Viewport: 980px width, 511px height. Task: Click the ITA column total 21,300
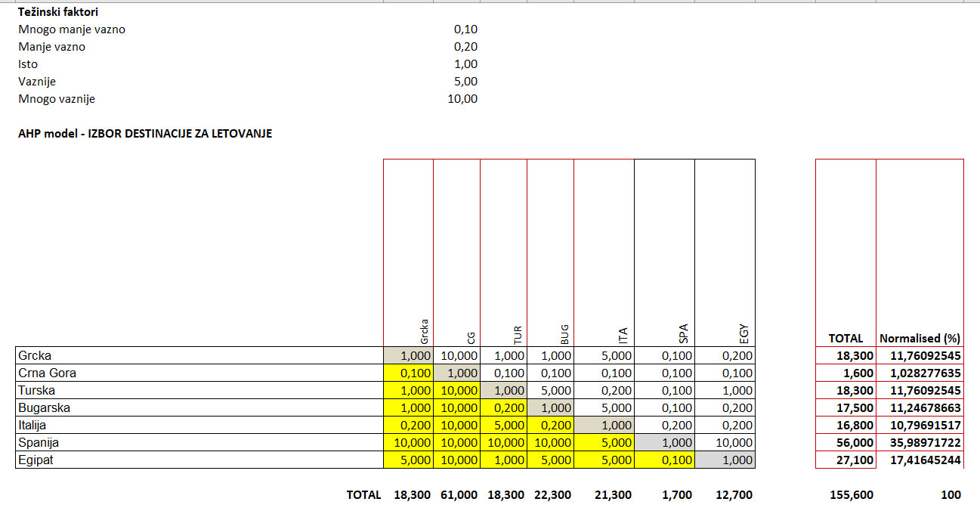[614, 495]
